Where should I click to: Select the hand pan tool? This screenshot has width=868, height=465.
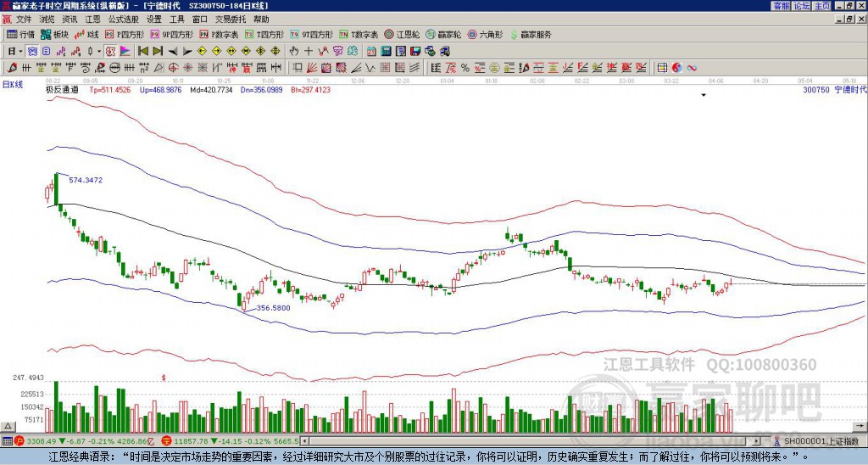click(x=294, y=52)
